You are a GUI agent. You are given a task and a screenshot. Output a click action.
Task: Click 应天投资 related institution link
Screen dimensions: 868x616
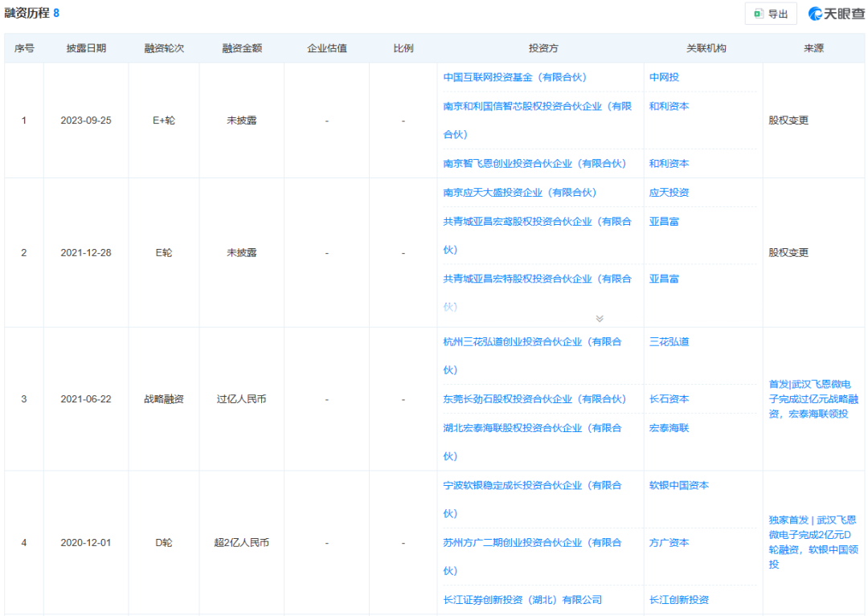(669, 193)
